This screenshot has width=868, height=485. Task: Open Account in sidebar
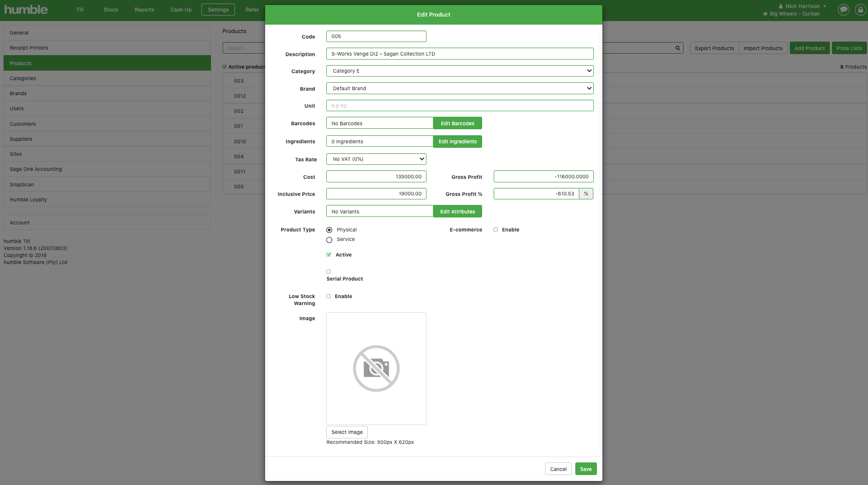tap(107, 222)
